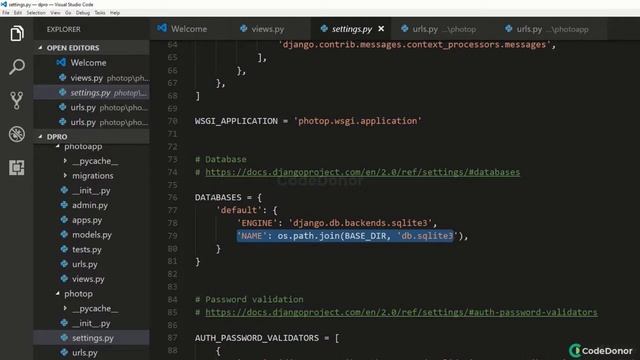Viewport: 640px width, 360px height.
Task: Click the DATABASES variable on line 76
Action: tap(218, 198)
